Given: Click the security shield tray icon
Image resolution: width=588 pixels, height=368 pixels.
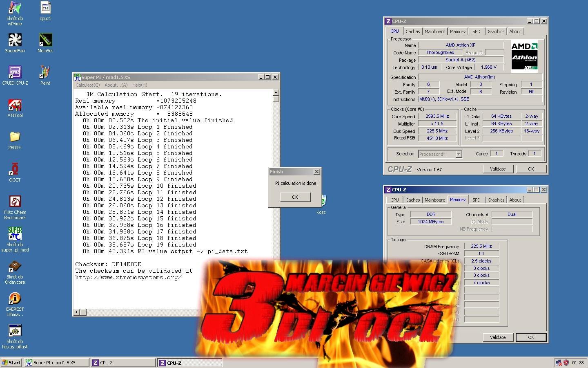Looking at the screenshot, I should point(566,363).
